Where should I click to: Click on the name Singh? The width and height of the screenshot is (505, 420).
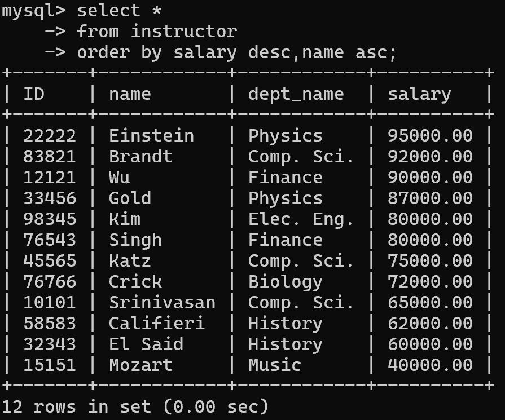point(135,240)
